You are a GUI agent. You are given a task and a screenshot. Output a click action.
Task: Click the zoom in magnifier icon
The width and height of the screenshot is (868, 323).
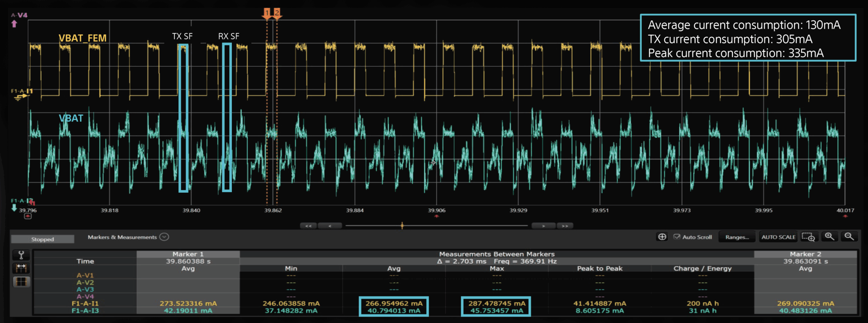pyautogui.click(x=829, y=236)
